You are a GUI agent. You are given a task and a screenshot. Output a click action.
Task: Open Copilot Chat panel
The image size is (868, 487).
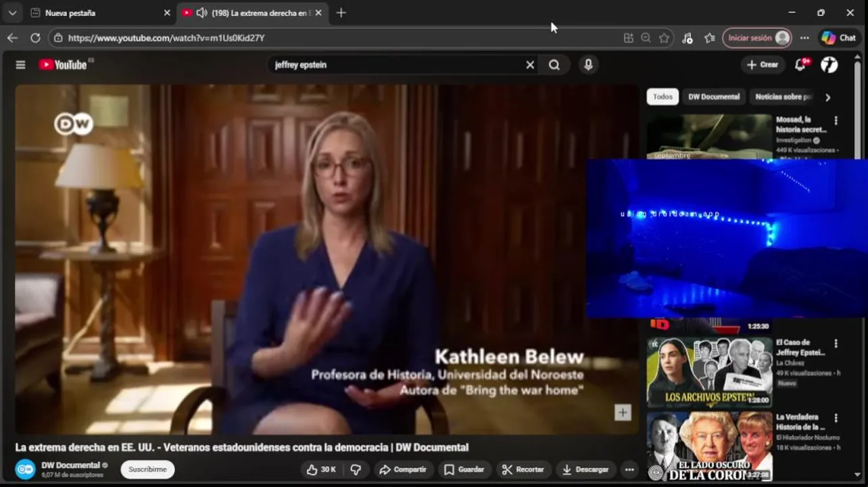840,38
